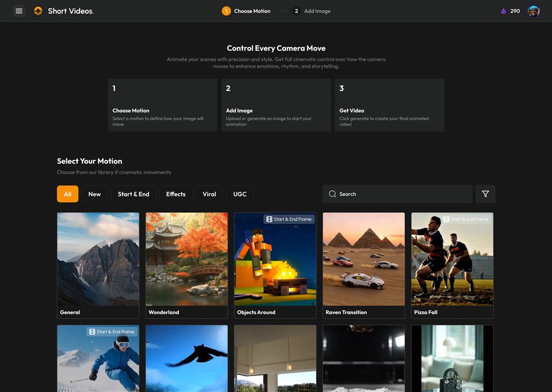Viewport: 552px width, 392px height.
Task: Click the step 3 Get Video card
Action: click(389, 105)
